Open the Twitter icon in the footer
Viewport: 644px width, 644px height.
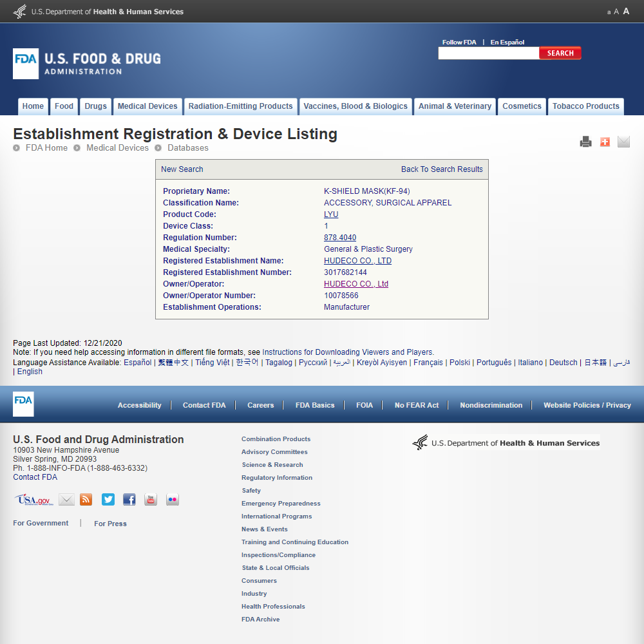(x=108, y=500)
